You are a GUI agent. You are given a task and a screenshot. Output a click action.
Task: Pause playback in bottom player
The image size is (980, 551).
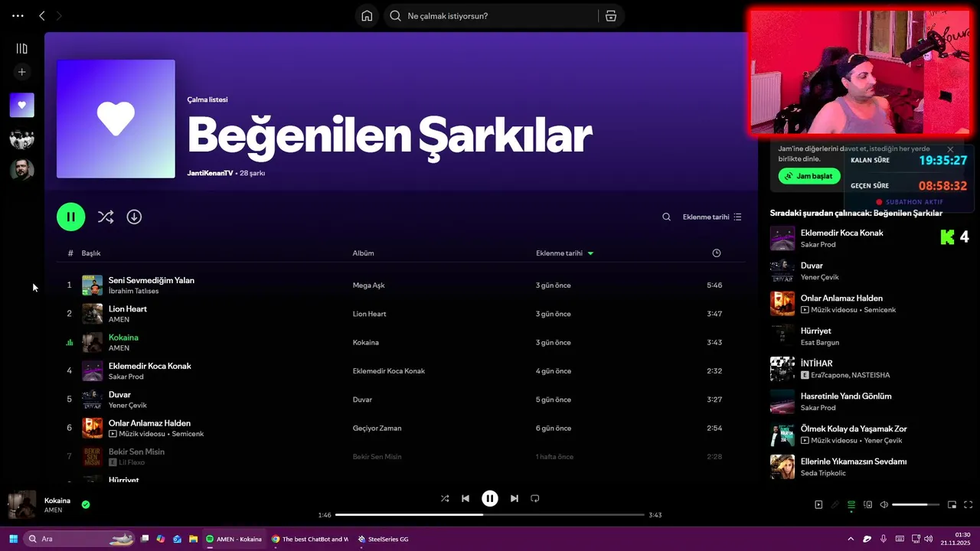489,498
